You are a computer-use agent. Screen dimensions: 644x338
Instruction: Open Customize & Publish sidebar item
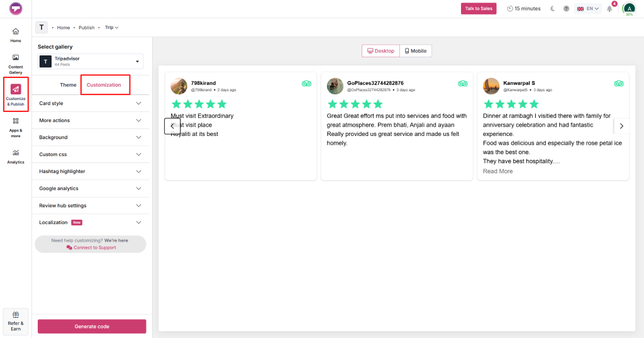16,94
